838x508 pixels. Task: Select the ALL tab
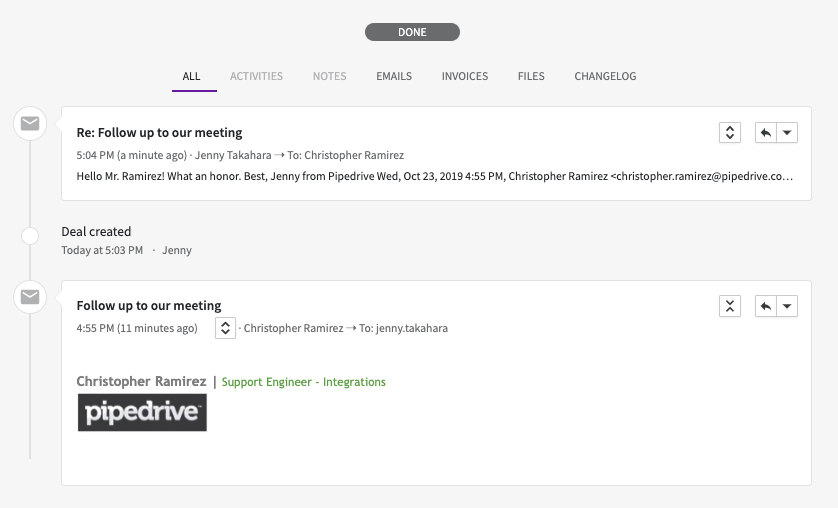click(x=191, y=76)
